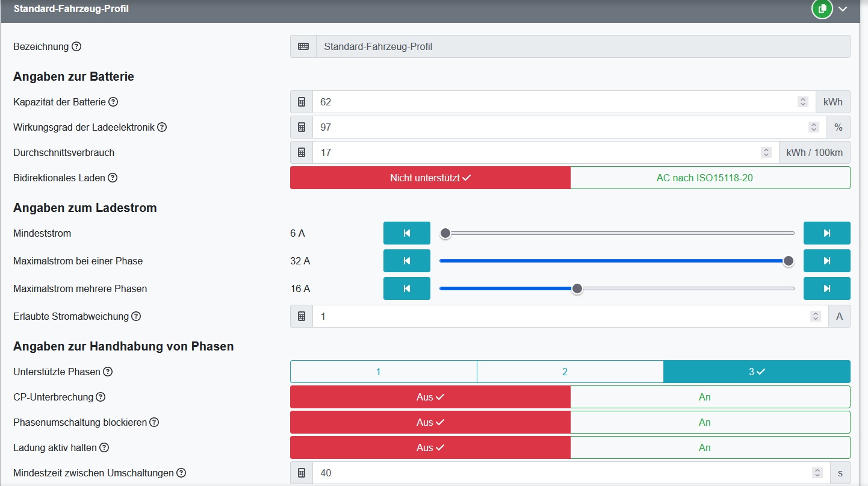Set Ladung aktiv halten to Aus

tap(430, 447)
